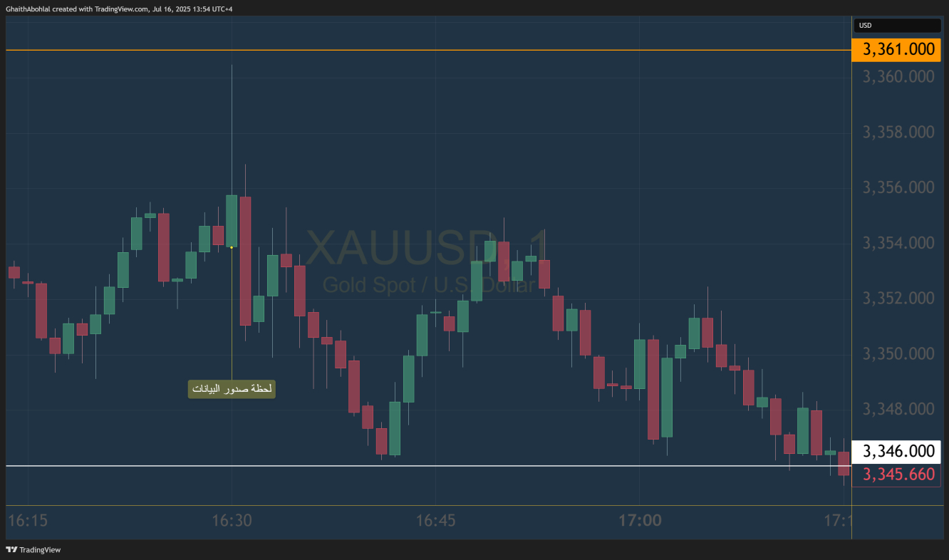Click the 3,356.000 price axis value
Screen dimensions: 949x560
point(898,187)
